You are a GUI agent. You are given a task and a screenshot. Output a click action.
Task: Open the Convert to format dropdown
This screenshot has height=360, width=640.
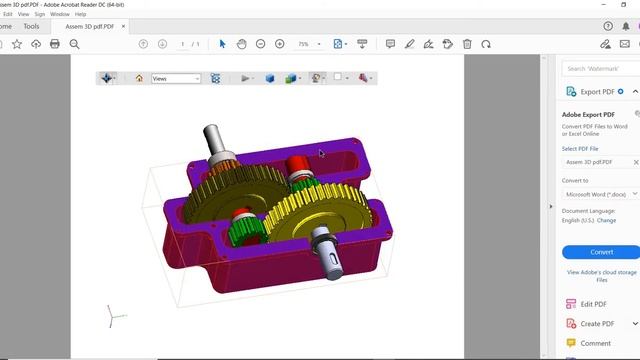[601, 194]
